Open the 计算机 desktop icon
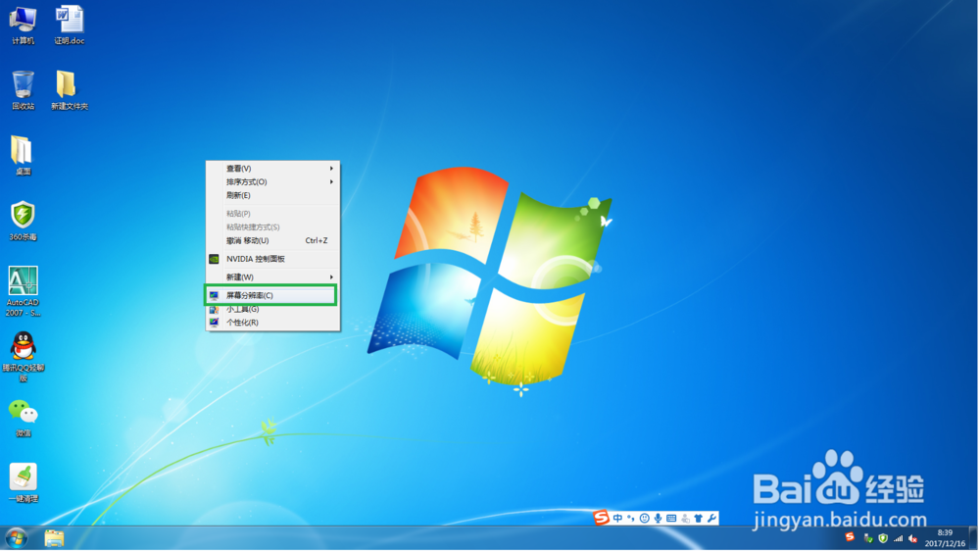The width and height of the screenshot is (980, 553). (x=24, y=25)
